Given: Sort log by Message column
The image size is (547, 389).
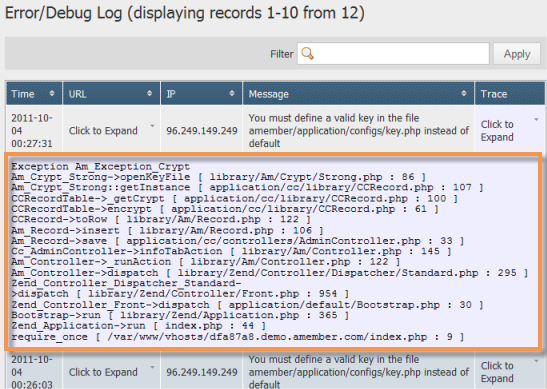Looking at the screenshot, I should coord(464,93).
